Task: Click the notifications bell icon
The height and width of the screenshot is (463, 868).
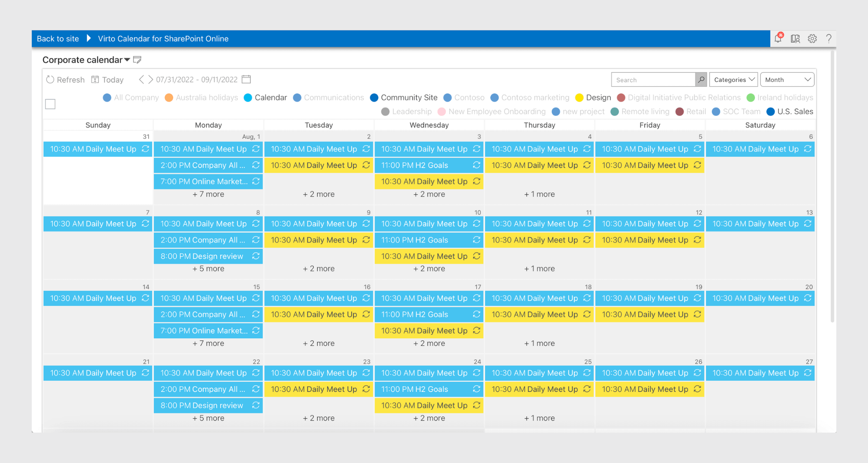Action: point(778,39)
